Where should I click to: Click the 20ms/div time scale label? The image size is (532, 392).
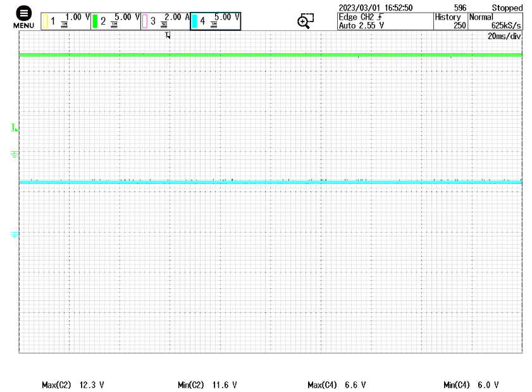pyautogui.click(x=504, y=36)
